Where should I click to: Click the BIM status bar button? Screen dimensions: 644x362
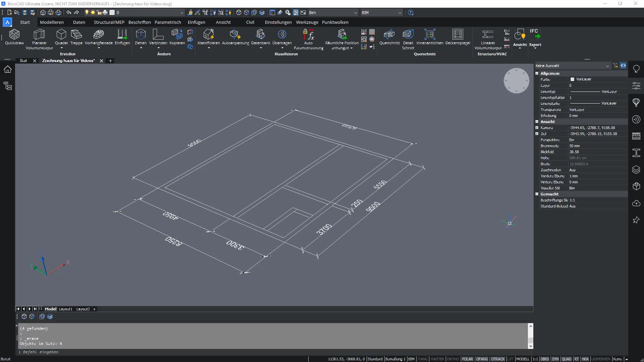tap(411, 359)
